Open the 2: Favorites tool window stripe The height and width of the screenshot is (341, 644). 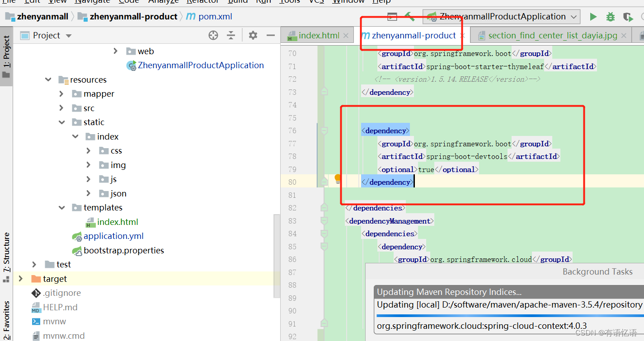pyautogui.click(x=6, y=319)
